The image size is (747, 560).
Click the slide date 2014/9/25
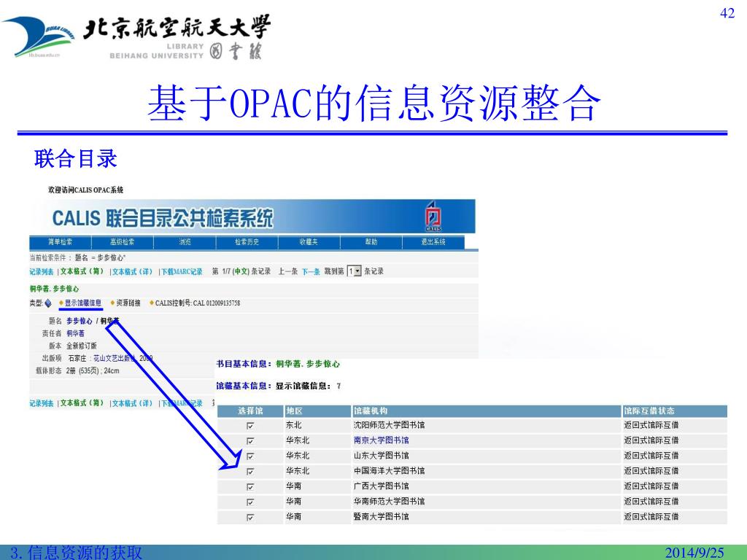pyautogui.click(x=694, y=553)
